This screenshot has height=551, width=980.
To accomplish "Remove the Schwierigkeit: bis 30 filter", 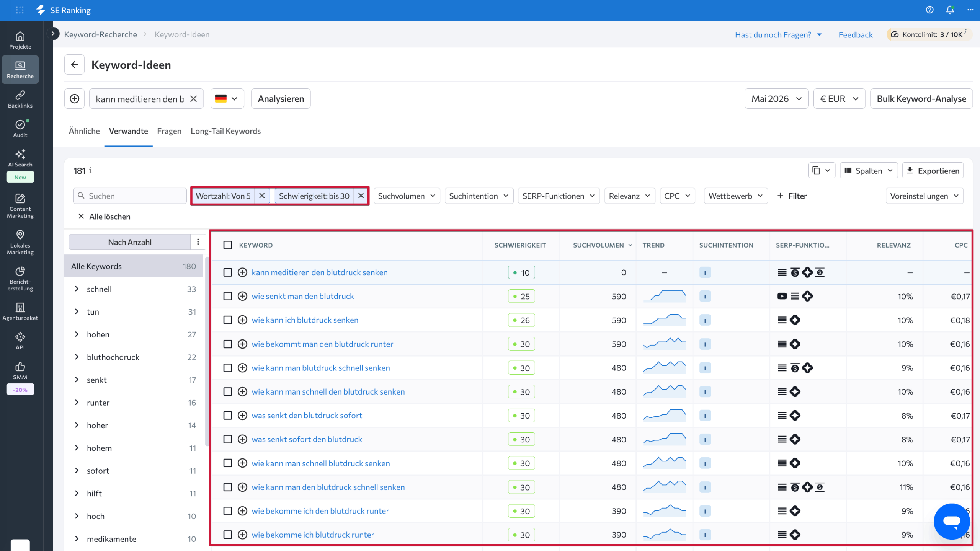I will click(361, 196).
